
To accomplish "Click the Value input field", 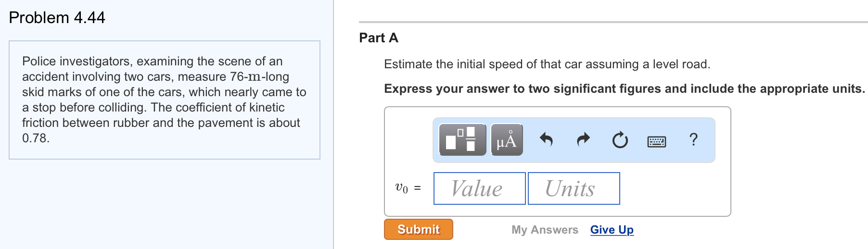I will coord(479,188).
